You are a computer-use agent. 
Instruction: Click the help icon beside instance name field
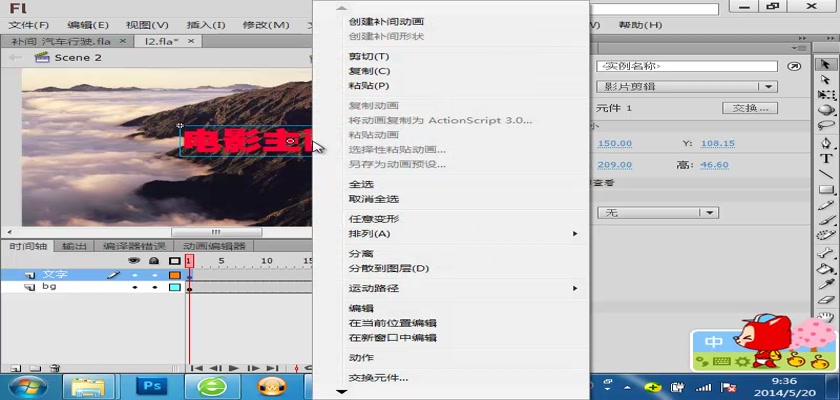[794, 66]
